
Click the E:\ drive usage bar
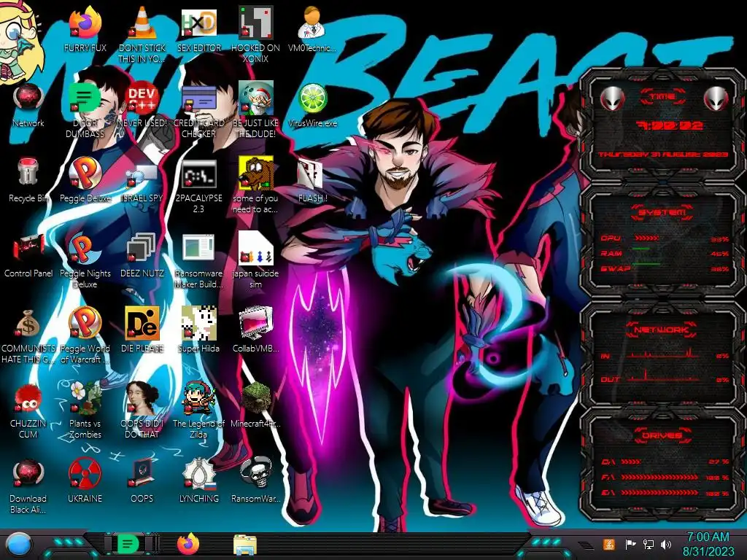pos(659,492)
